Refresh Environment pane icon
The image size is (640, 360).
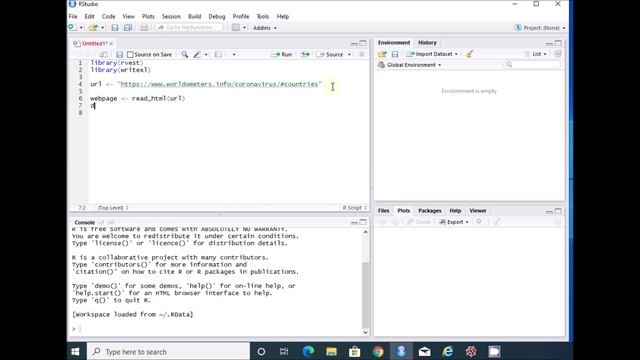pos(558,54)
